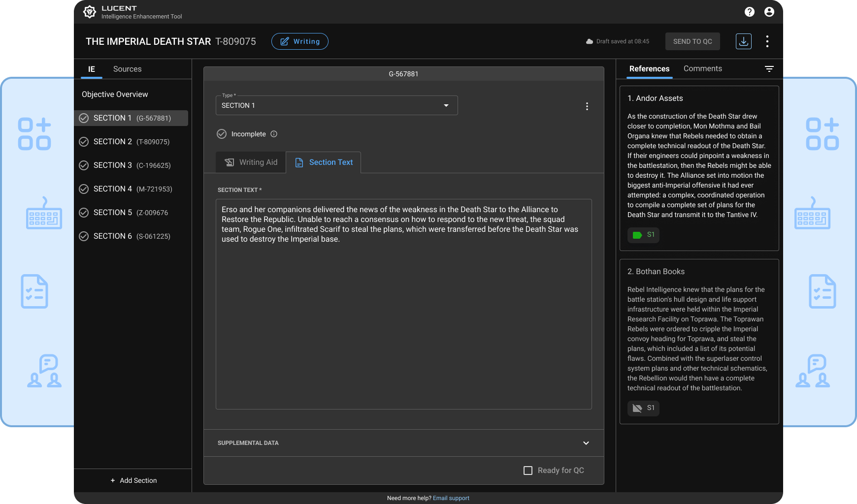Toggle check circle for SECTION 5 (Z-009676)

click(84, 213)
